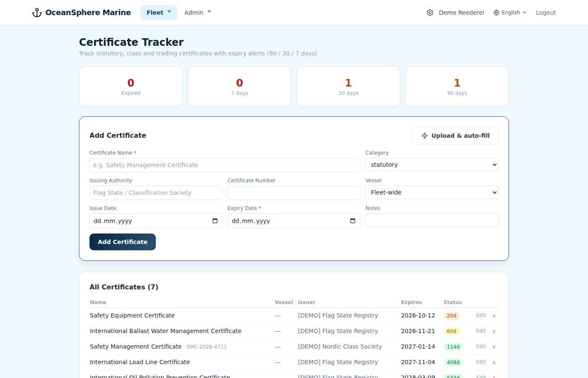Click the 2026-10-12 expiry date

click(418, 315)
